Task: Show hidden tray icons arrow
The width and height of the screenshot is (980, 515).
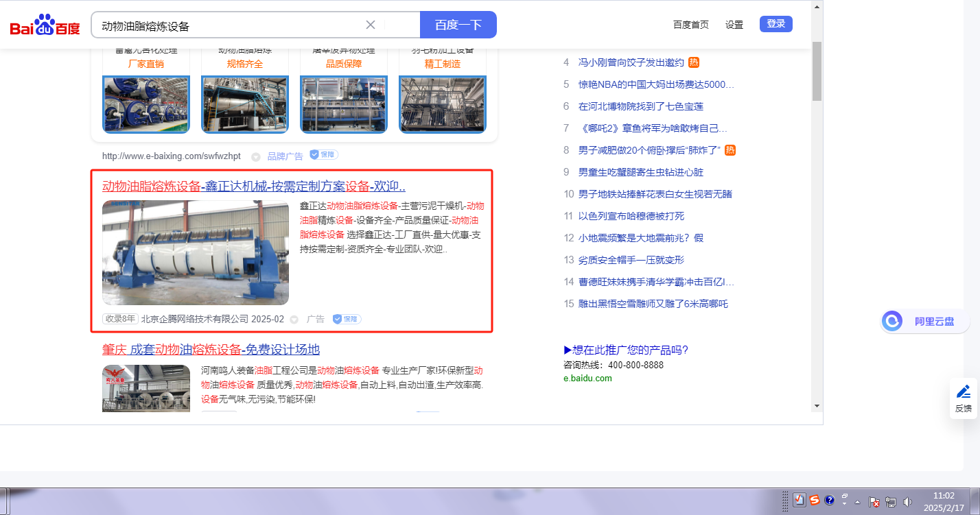Action: 857,502
